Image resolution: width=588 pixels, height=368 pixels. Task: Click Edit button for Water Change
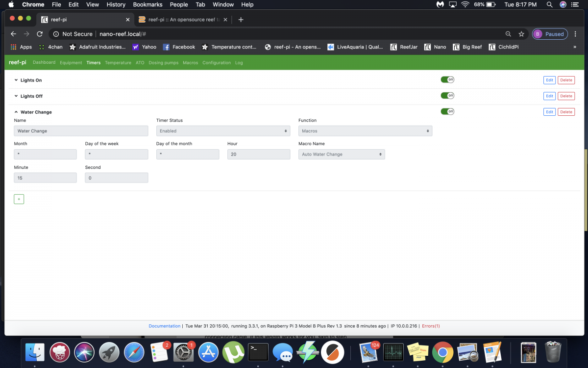[549, 112]
